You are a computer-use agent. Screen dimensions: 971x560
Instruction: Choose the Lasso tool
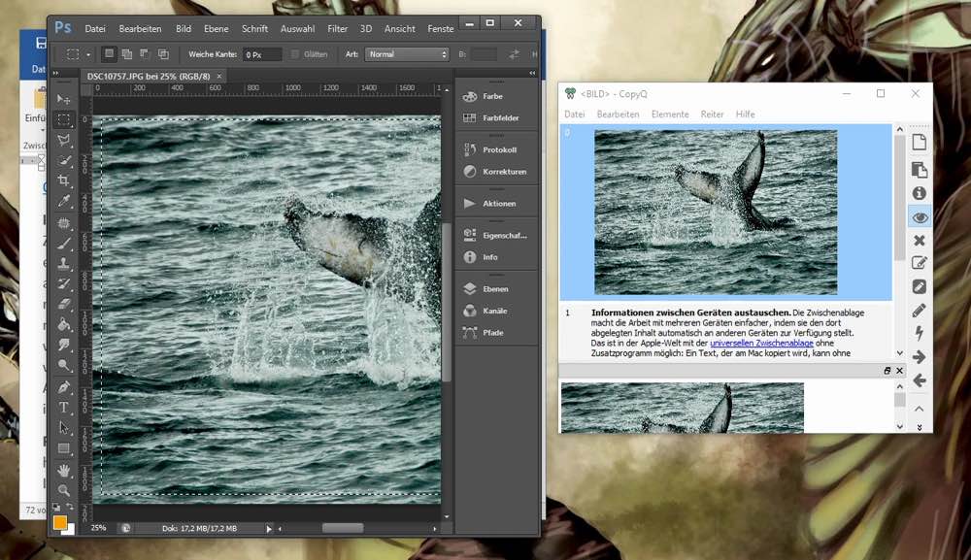[64, 141]
